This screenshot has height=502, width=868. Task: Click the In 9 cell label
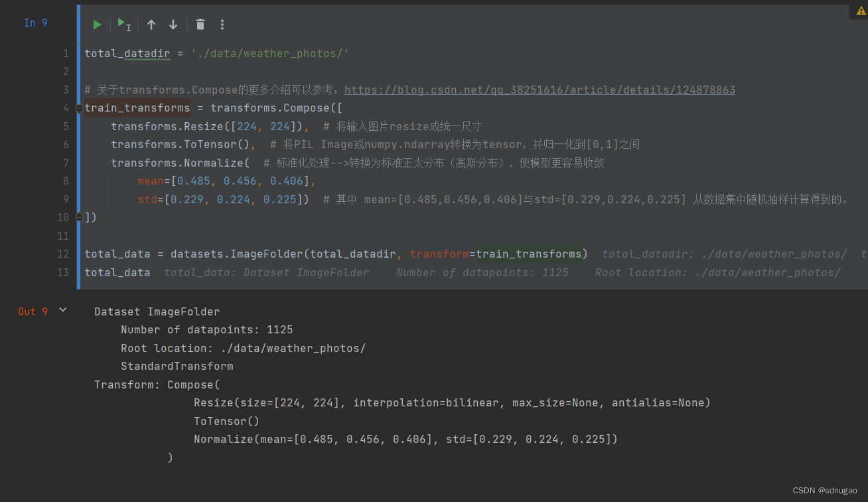click(x=36, y=23)
